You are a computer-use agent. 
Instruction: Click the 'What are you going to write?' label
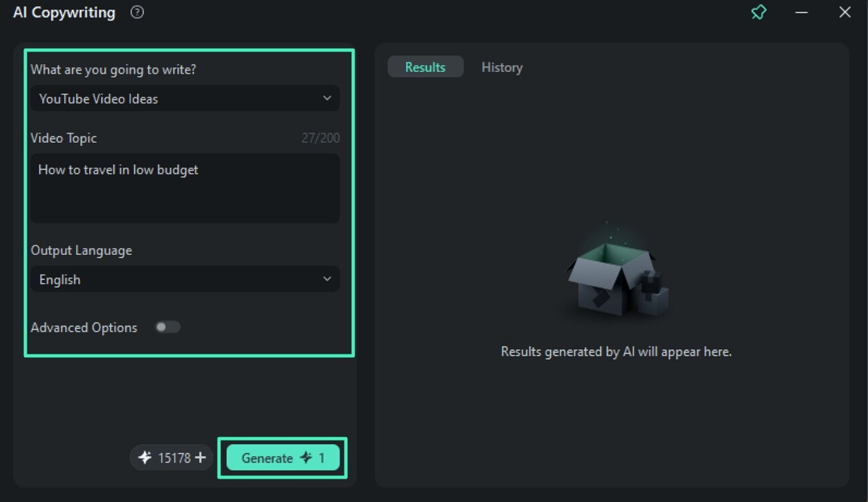point(114,69)
